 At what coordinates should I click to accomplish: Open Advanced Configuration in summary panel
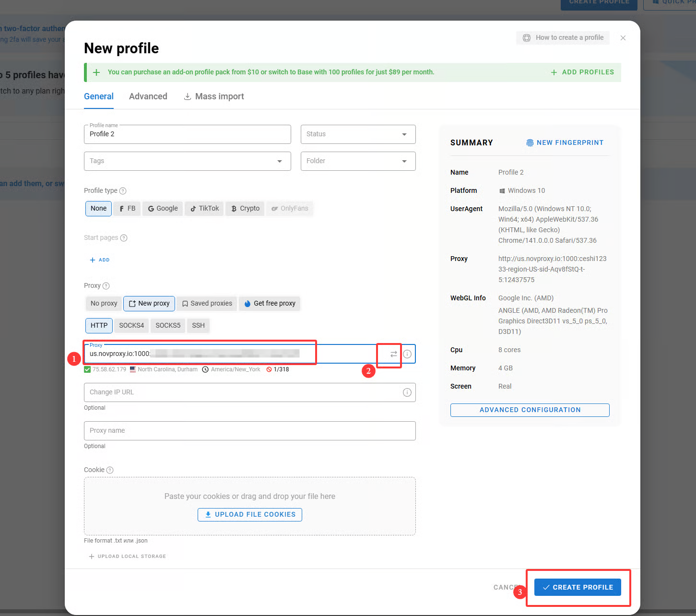pos(530,410)
